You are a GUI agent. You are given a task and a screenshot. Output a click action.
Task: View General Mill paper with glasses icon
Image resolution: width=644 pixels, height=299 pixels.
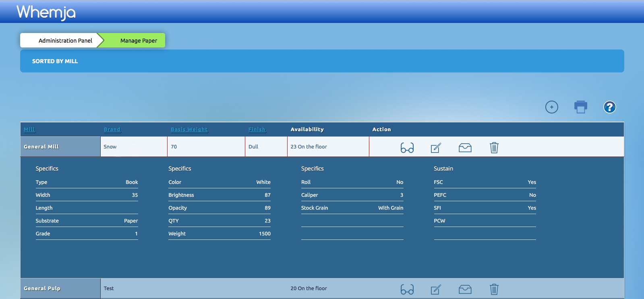tap(407, 148)
